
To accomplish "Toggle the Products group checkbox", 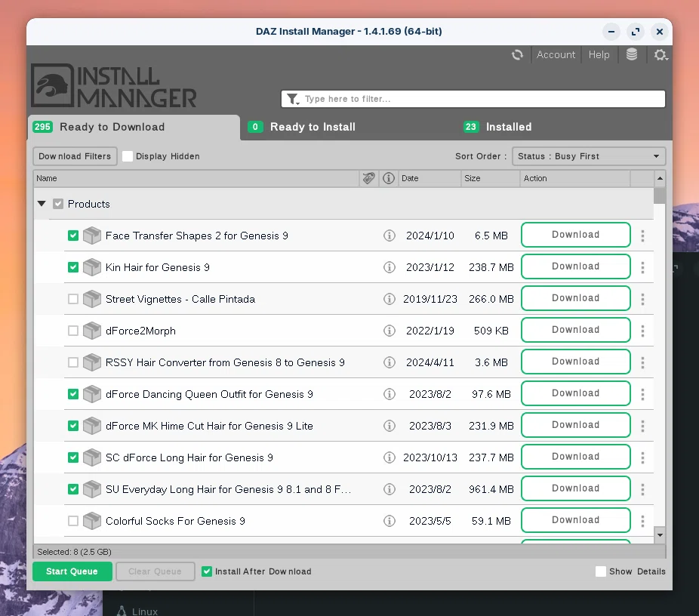I will [x=58, y=204].
